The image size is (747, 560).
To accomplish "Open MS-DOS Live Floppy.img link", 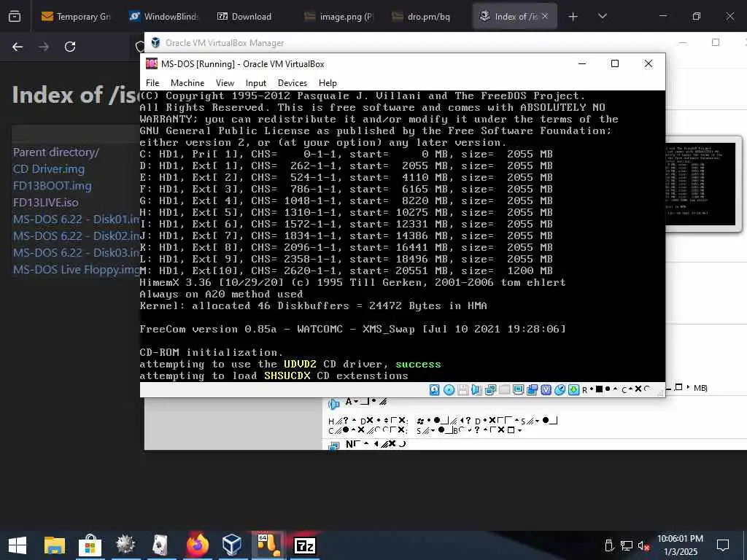I will point(76,270).
